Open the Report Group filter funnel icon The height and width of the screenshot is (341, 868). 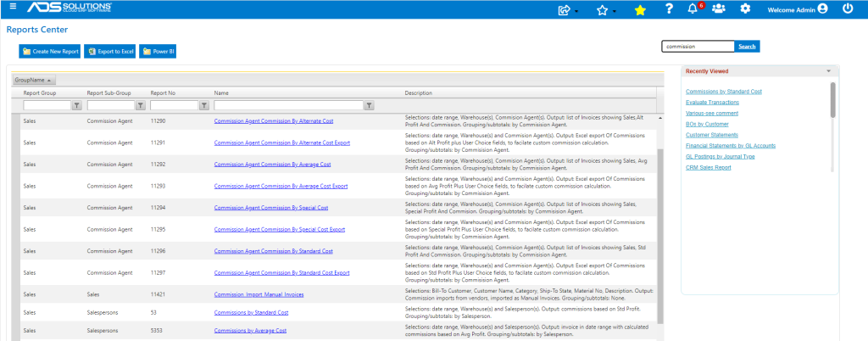coord(77,105)
